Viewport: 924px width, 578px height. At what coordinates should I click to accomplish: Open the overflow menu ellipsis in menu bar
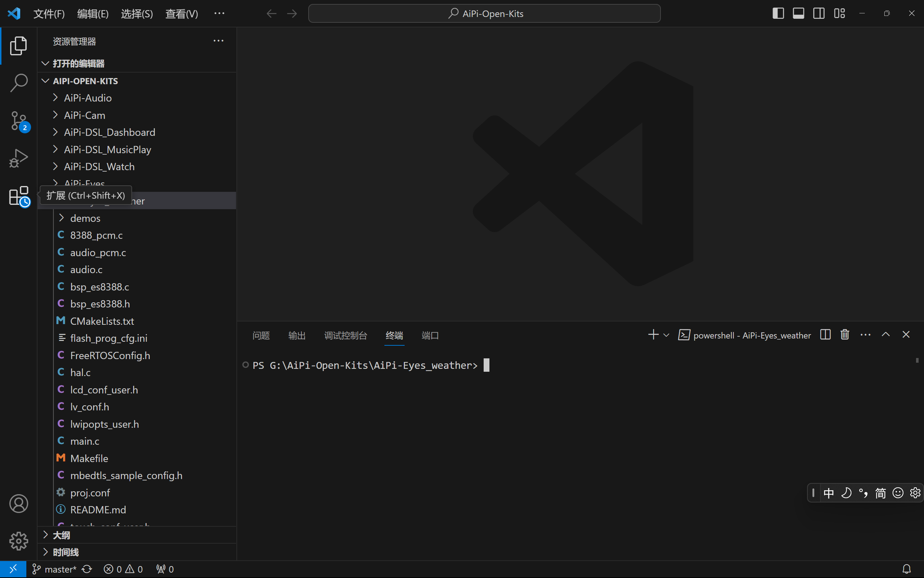point(219,14)
